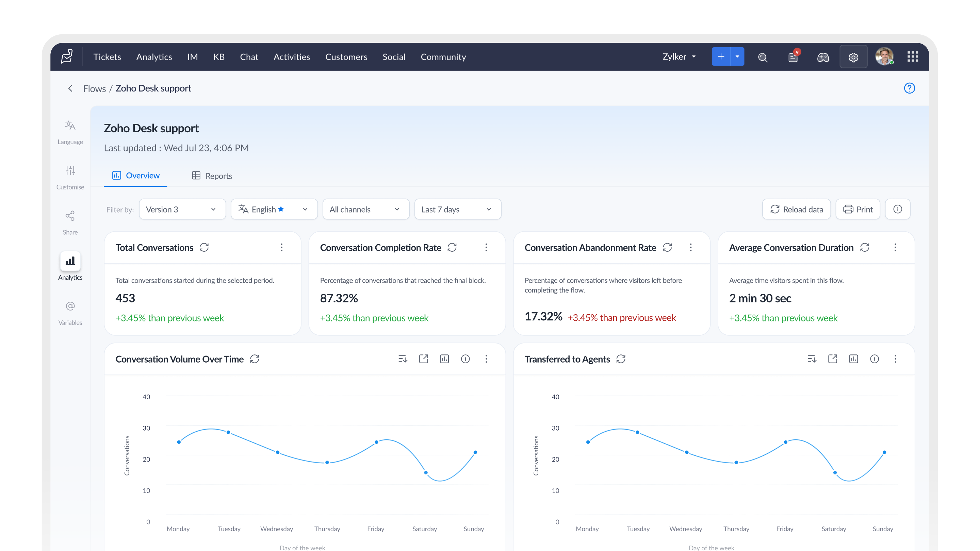Open the Activities menu

pyautogui.click(x=292, y=57)
